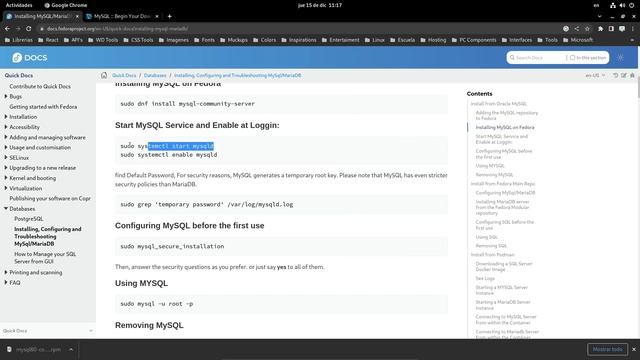Screen dimensions: 640x360
Task: Switch to the Installing MySQL/MariaDB tab
Action: point(42,16)
